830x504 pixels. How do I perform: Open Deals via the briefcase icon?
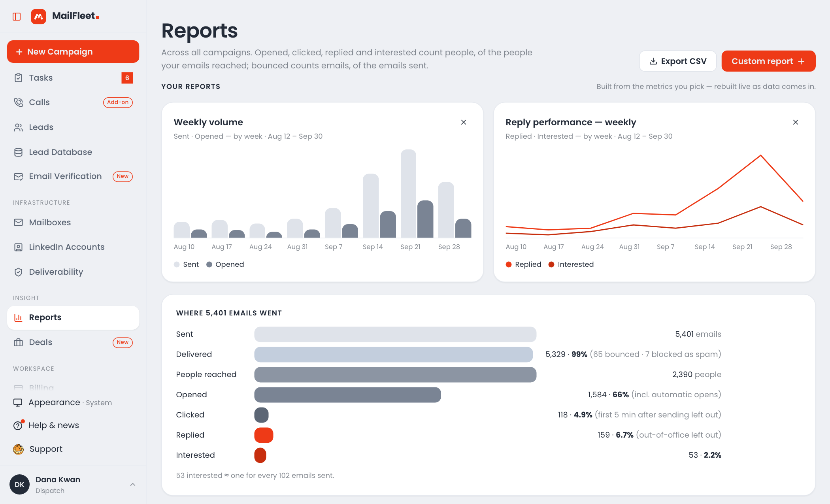(18, 342)
